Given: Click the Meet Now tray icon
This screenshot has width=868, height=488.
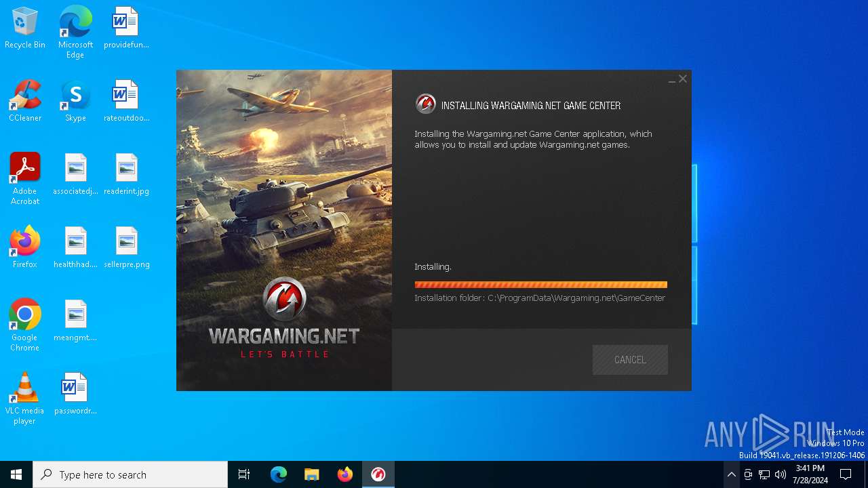Looking at the screenshot, I should 748,474.
